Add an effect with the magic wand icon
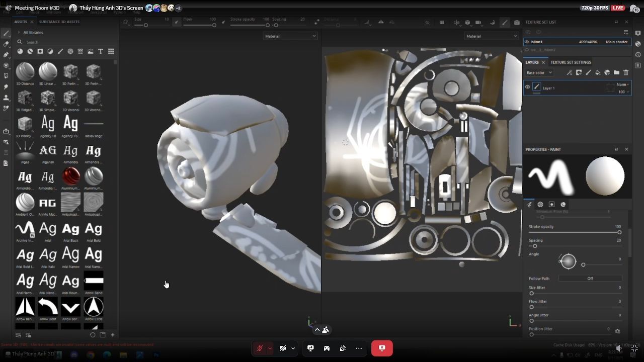 [570, 73]
